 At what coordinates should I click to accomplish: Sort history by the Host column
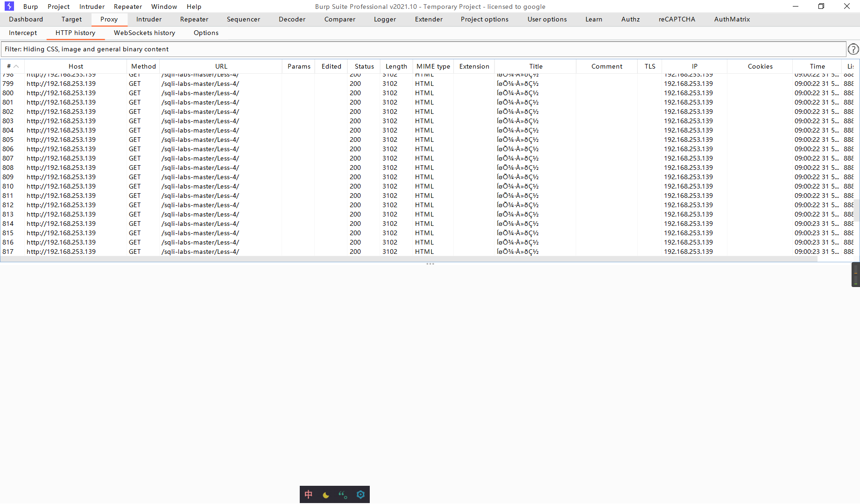pyautogui.click(x=76, y=66)
